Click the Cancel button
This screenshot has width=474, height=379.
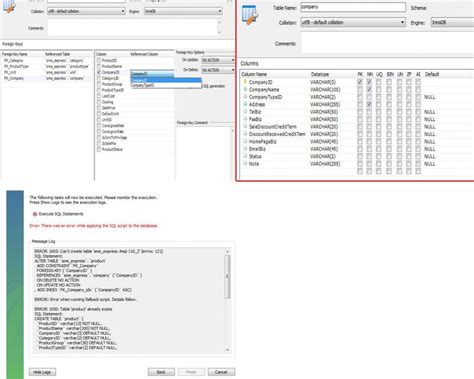coord(221,372)
